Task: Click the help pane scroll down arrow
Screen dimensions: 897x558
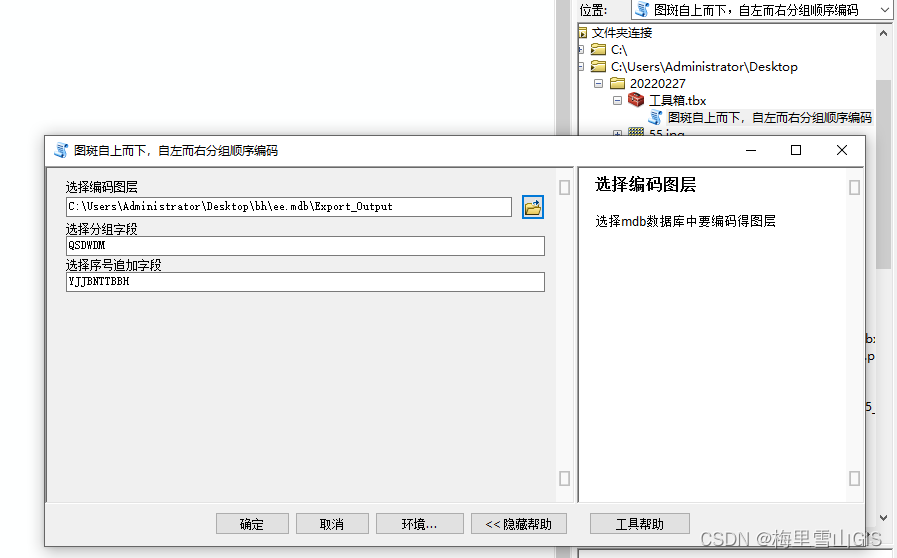Action: click(854, 478)
